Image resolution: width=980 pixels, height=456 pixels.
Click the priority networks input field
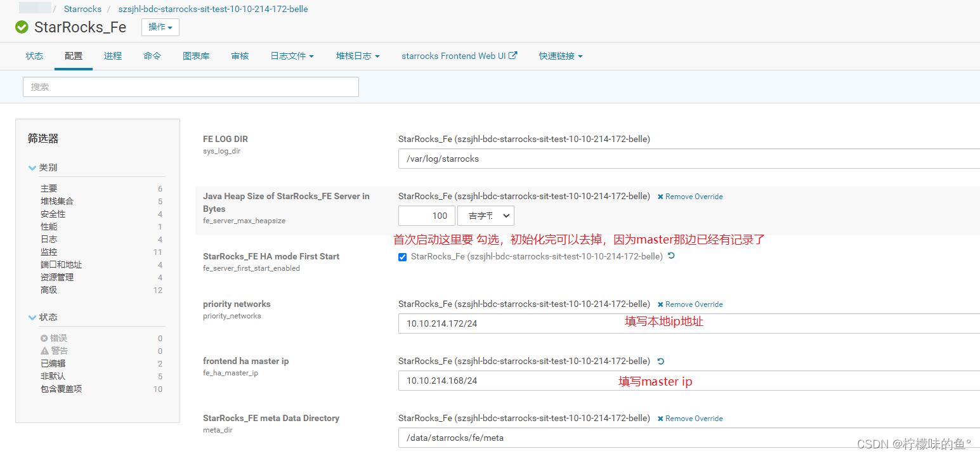689,323
